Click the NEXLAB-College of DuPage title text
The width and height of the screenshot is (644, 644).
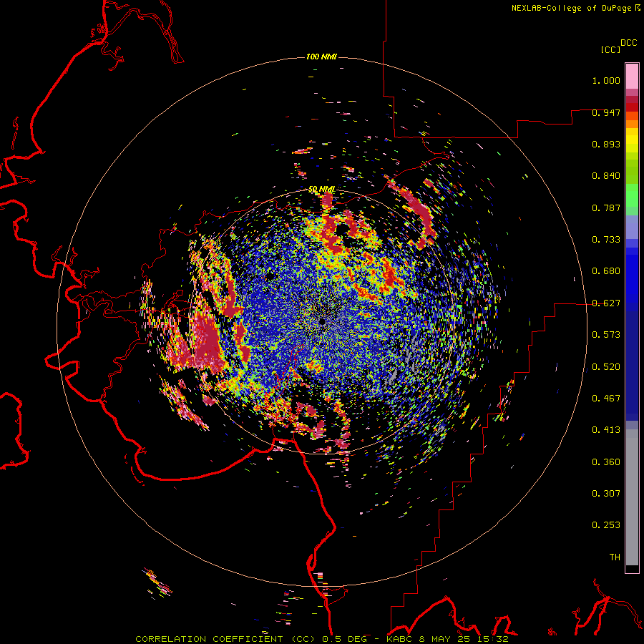point(572,8)
